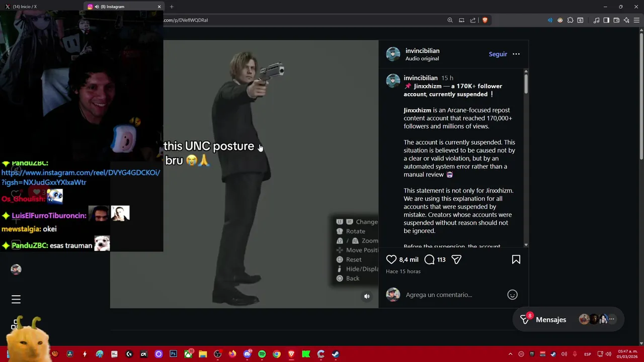Screen dimensions: 644x362
Task: Share the post with the paper-plane icon
Action: [x=456, y=259]
